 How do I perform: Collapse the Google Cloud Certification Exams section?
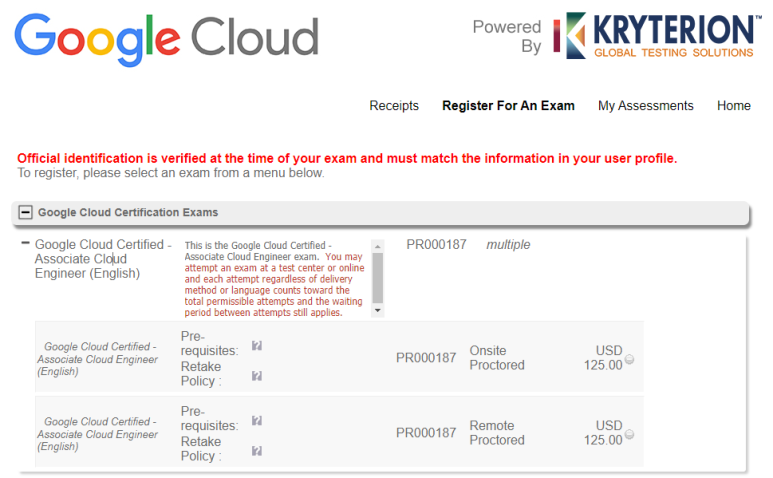(25, 212)
